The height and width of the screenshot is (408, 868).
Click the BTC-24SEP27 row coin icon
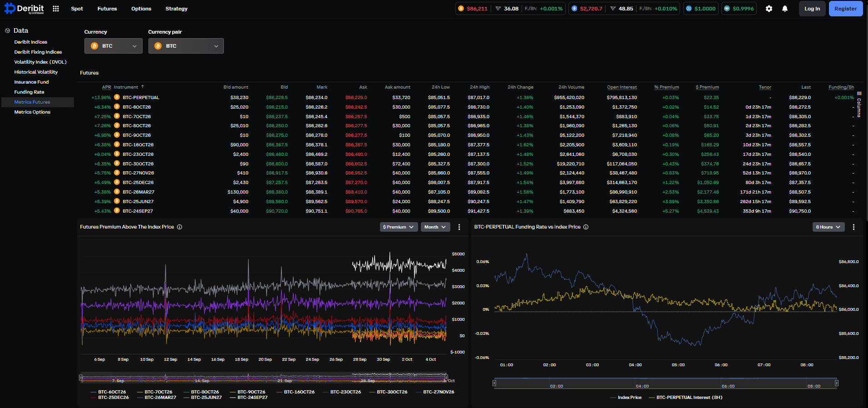coord(117,211)
